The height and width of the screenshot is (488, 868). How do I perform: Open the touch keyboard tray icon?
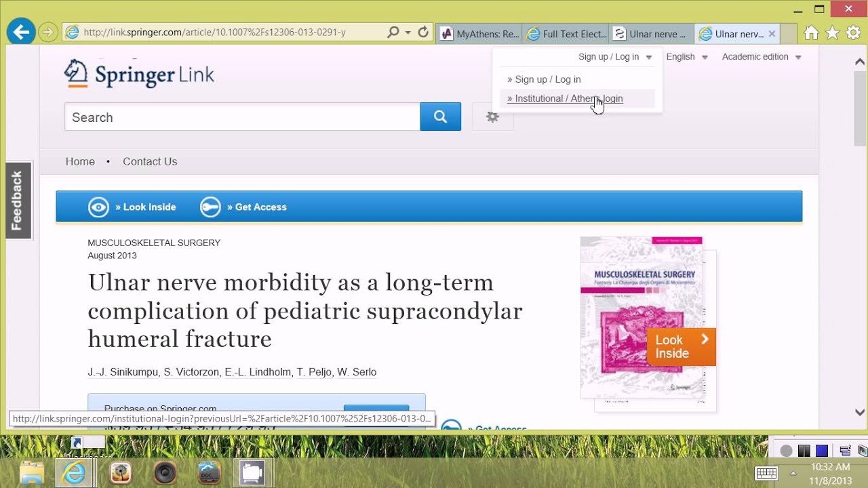(x=766, y=473)
